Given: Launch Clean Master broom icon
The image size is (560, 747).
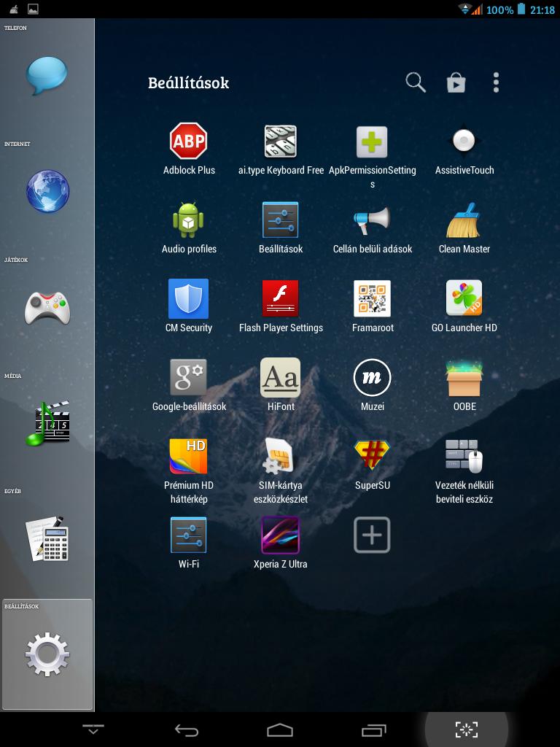Looking at the screenshot, I should [464, 220].
